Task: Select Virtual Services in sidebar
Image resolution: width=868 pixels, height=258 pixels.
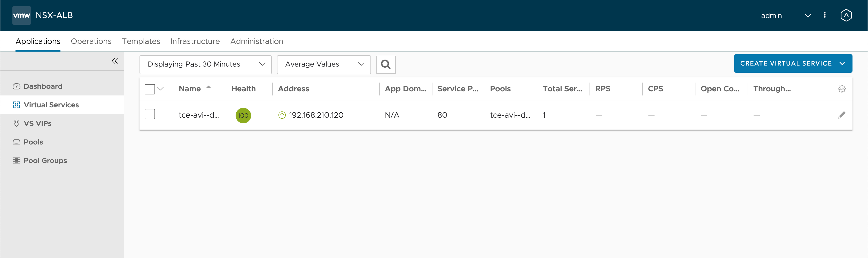Action: 62,105
